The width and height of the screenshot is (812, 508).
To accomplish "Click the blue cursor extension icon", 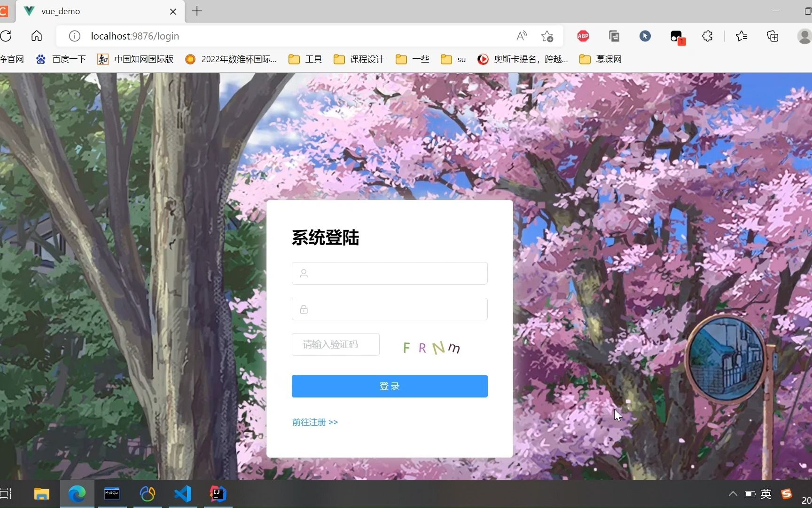I will coord(645,36).
